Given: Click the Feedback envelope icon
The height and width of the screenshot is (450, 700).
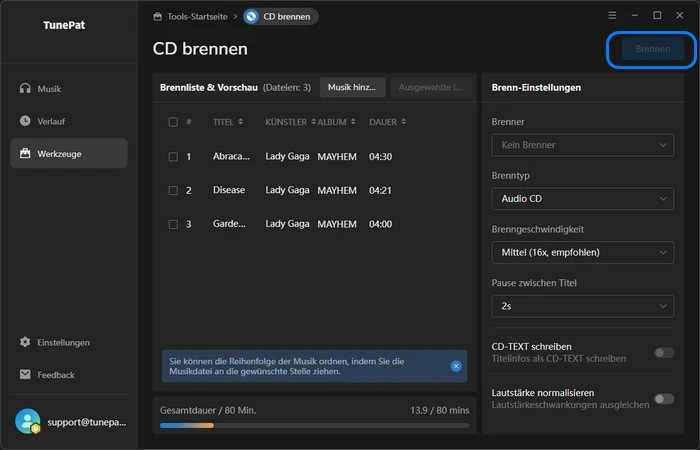Looking at the screenshot, I should pyautogui.click(x=25, y=375).
